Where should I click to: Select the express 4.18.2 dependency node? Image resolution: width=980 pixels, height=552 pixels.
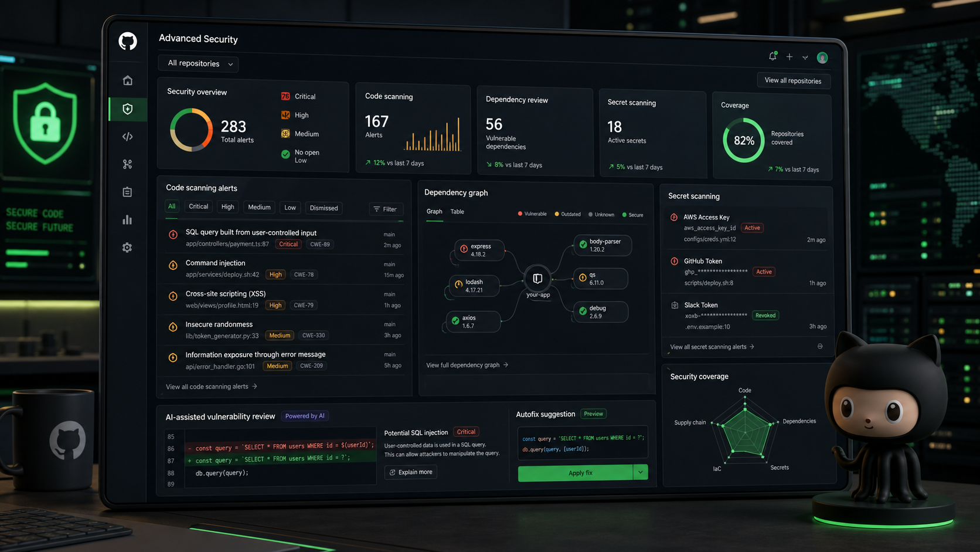point(481,250)
